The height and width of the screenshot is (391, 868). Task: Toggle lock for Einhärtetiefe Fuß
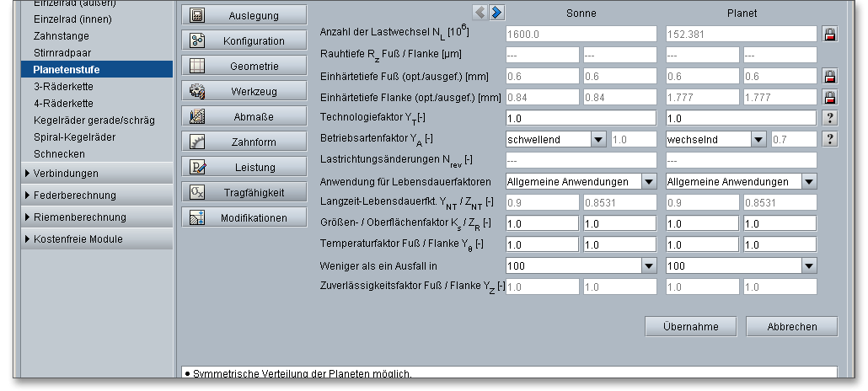[830, 76]
